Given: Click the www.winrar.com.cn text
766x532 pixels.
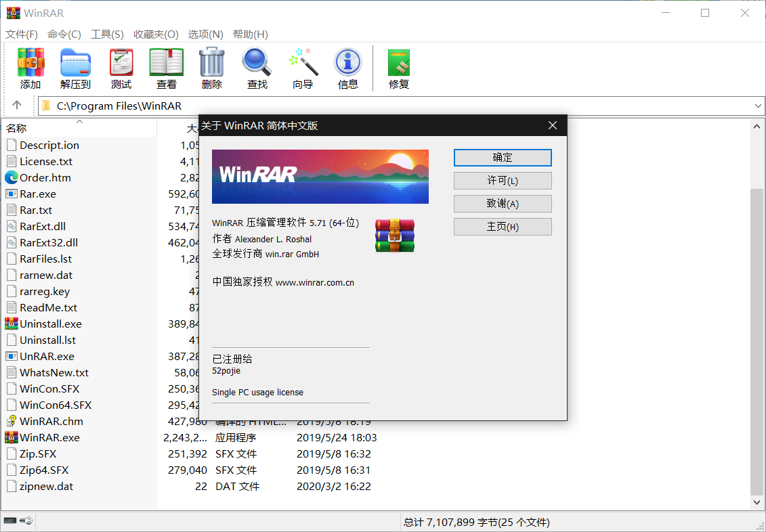Looking at the screenshot, I should [x=315, y=283].
